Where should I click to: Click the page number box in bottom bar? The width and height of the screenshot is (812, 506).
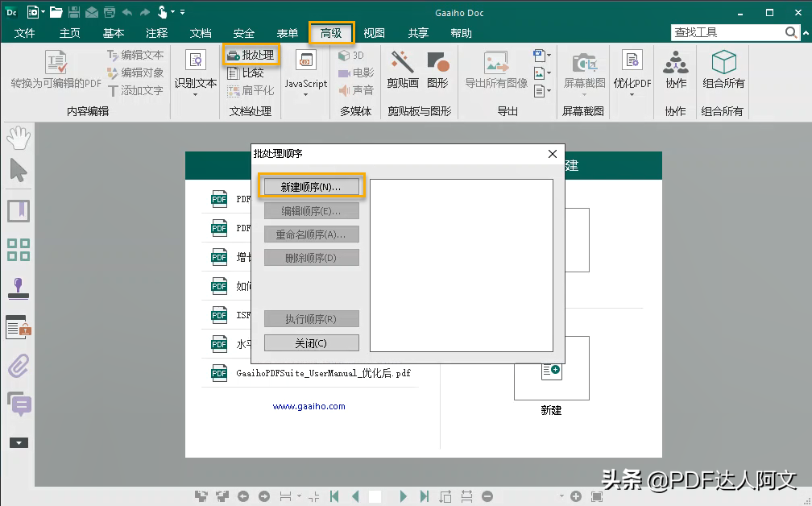click(375, 496)
